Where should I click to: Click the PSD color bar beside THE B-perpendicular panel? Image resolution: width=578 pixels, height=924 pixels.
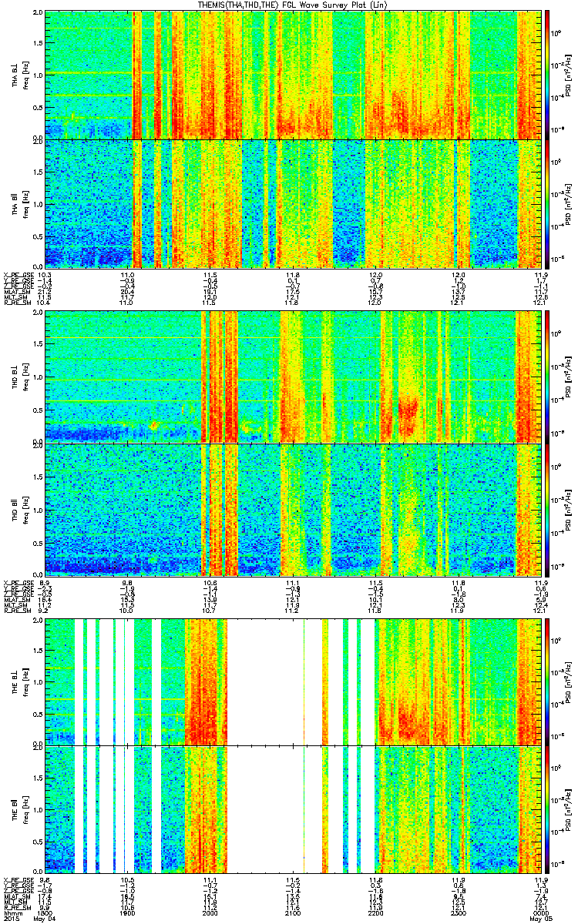click(548, 681)
